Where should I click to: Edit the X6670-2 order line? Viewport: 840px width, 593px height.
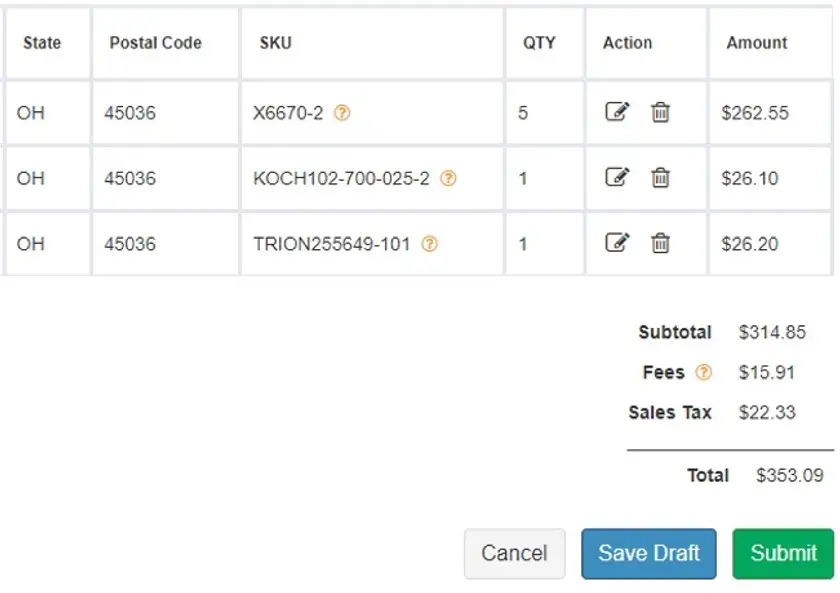[617, 112]
